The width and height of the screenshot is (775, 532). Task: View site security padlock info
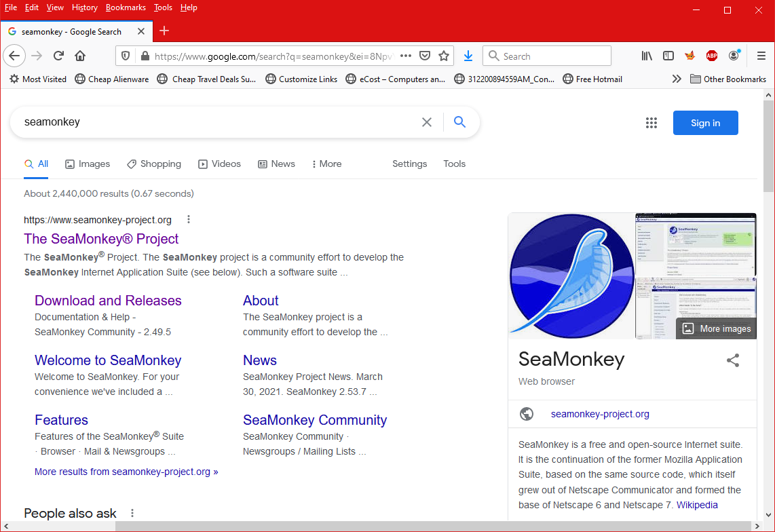tap(145, 56)
